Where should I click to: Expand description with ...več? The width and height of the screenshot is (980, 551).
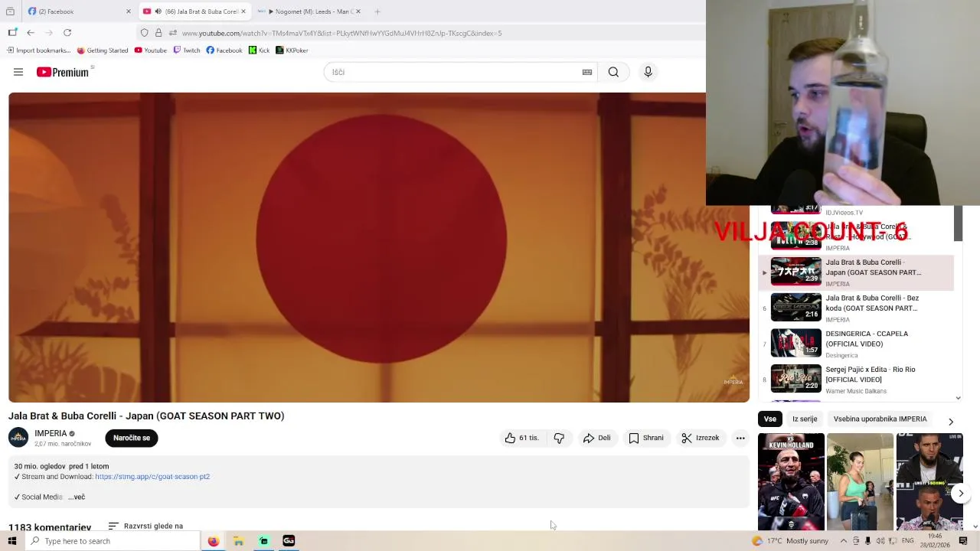[x=77, y=497]
